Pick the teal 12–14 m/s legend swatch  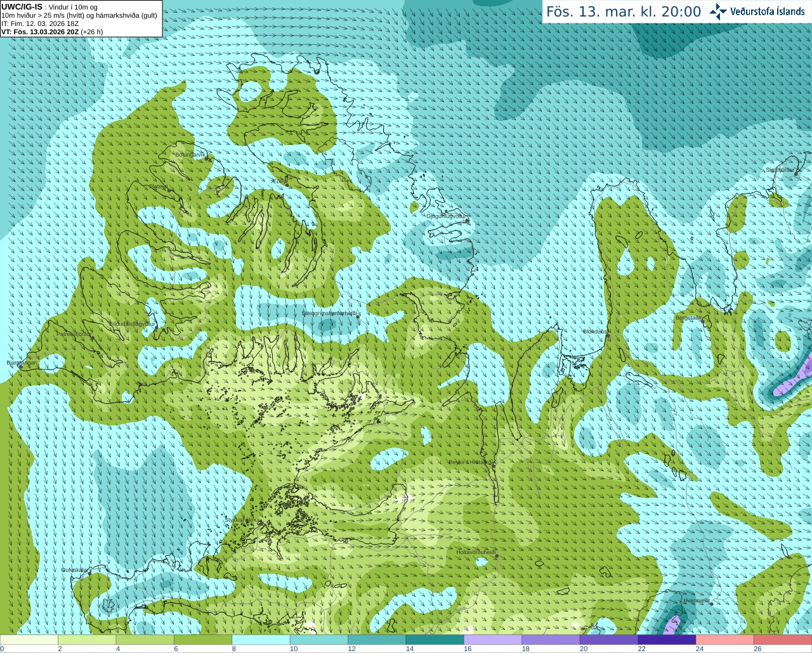tap(377, 640)
